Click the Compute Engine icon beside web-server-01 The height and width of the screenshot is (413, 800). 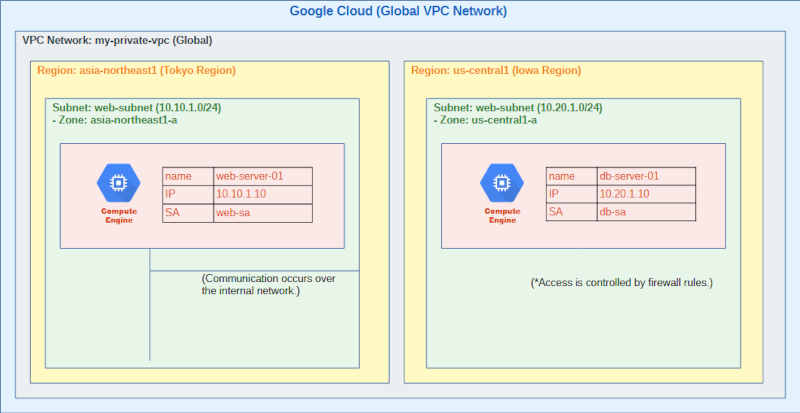click(119, 183)
